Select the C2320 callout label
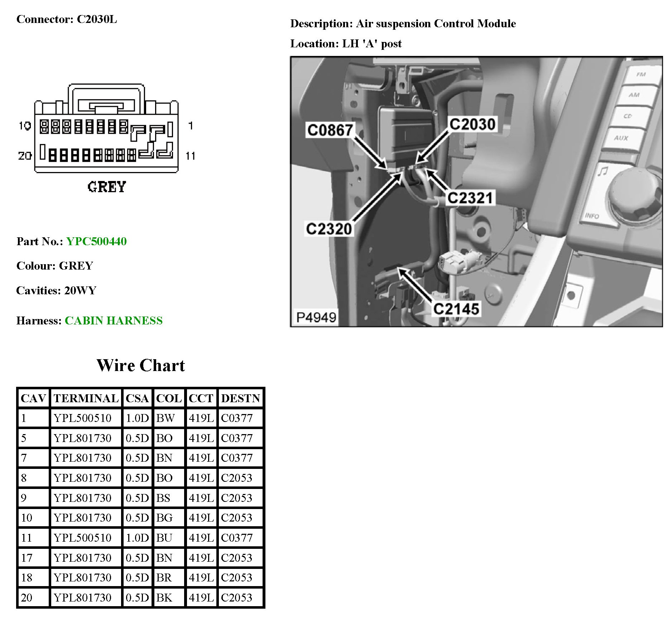Viewport: 672px width, 618px height. [329, 229]
